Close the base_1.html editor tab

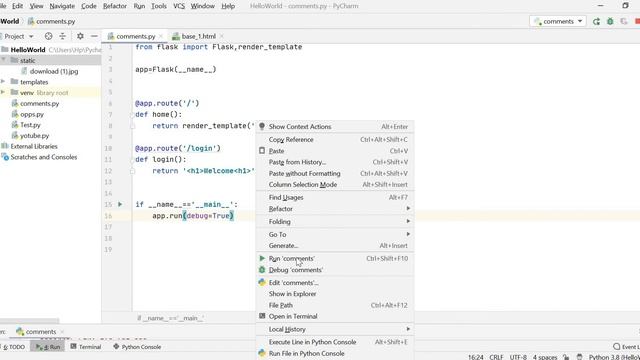221,36
